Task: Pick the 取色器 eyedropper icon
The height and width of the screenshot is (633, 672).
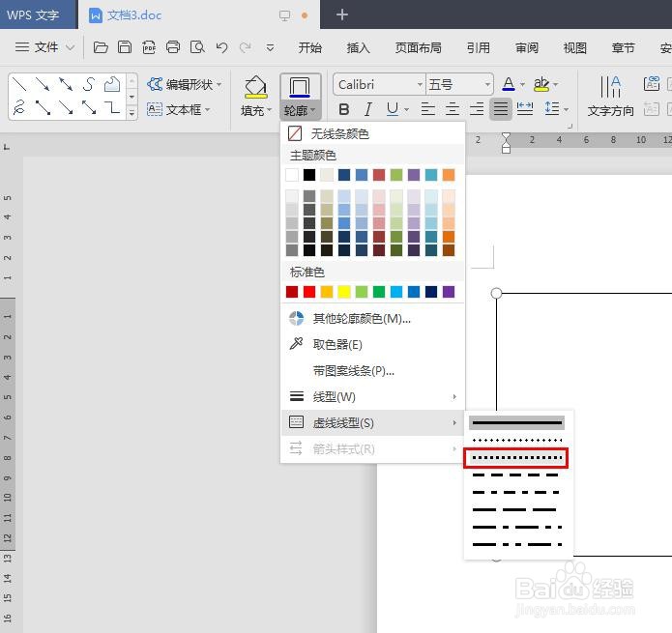Action: [x=296, y=343]
